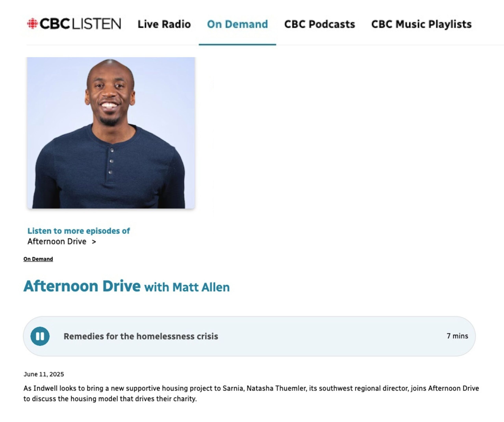Click the episode description about Indwell
This screenshot has width=504, height=422.
pyautogui.click(x=251, y=393)
